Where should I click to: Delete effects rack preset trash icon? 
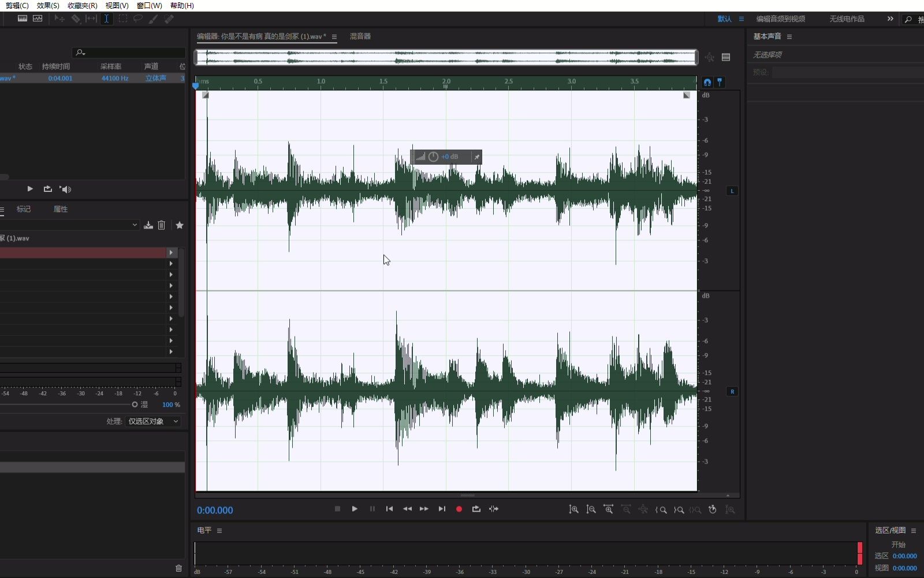162,225
